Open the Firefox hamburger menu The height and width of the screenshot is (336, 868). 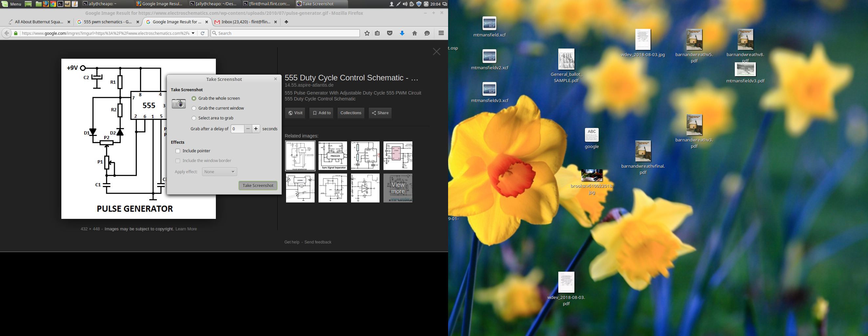point(441,33)
